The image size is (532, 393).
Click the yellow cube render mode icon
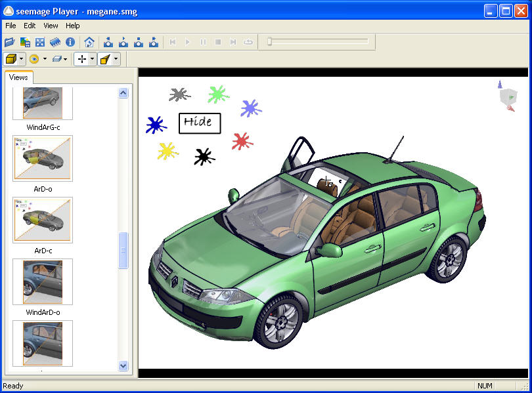(x=11, y=59)
